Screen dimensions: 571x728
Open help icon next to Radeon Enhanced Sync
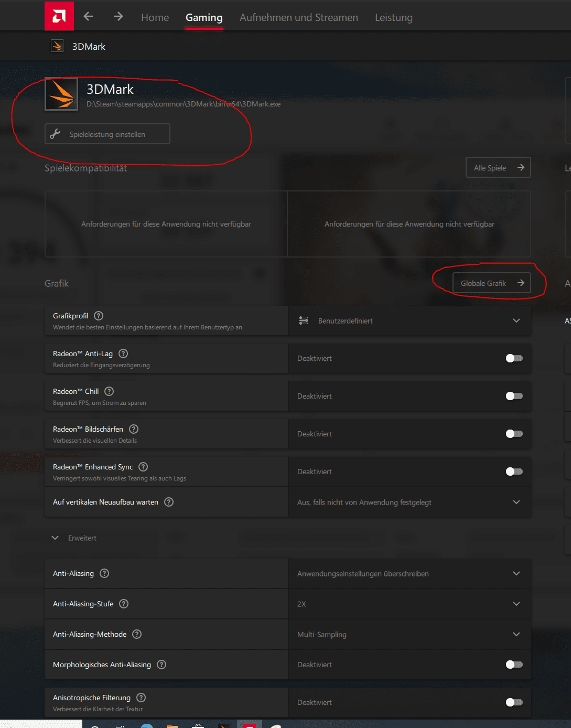tap(143, 467)
